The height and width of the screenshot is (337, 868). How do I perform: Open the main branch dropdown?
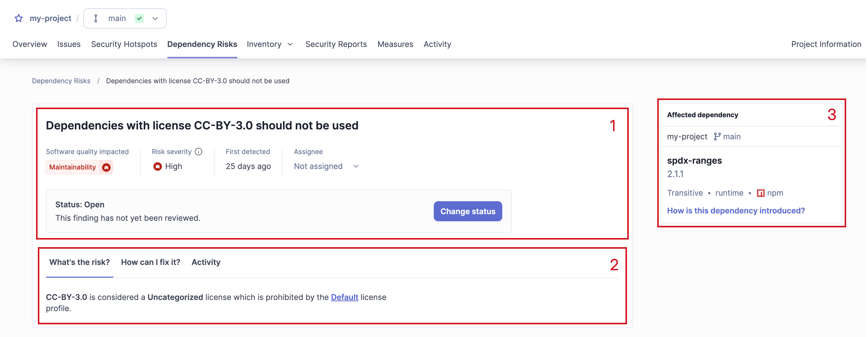pos(155,19)
